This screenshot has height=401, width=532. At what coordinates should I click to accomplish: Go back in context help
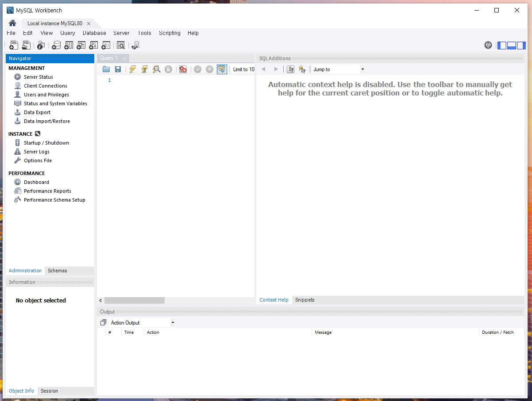tap(264, 69)
